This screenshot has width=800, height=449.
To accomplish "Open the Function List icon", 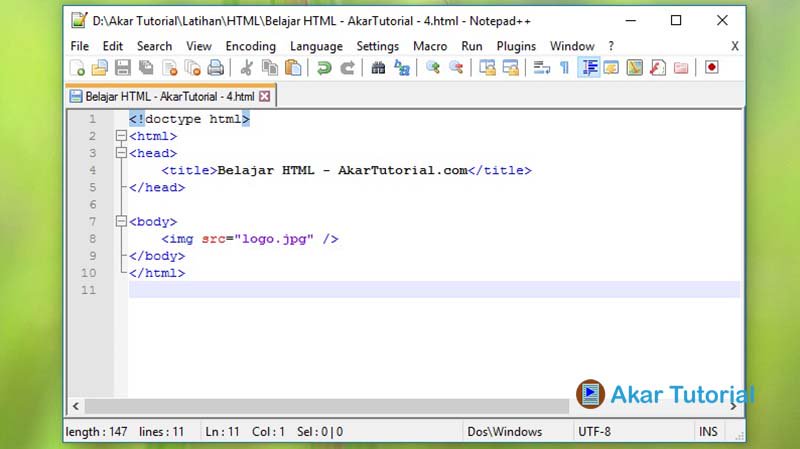I will 658,68.
